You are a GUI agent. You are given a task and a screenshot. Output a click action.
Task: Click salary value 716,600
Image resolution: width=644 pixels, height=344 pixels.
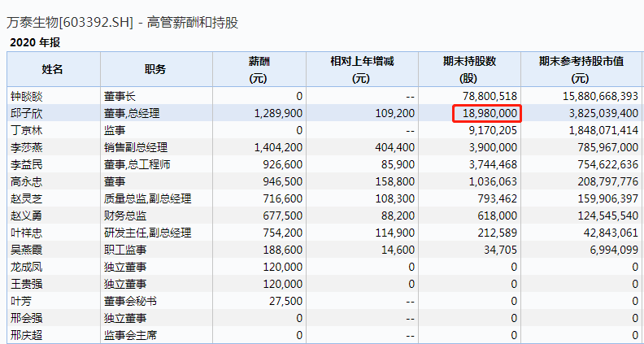283,199
